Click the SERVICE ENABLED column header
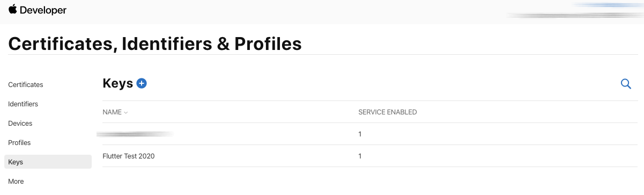This screenshot has height=195, width=644. coord(388,112)
